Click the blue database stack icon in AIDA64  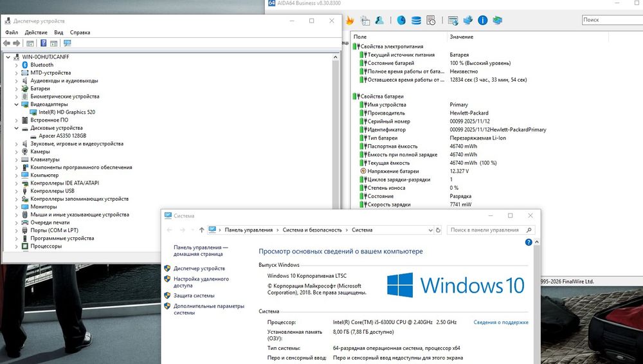pyautogui.click(x=416, y=20)
